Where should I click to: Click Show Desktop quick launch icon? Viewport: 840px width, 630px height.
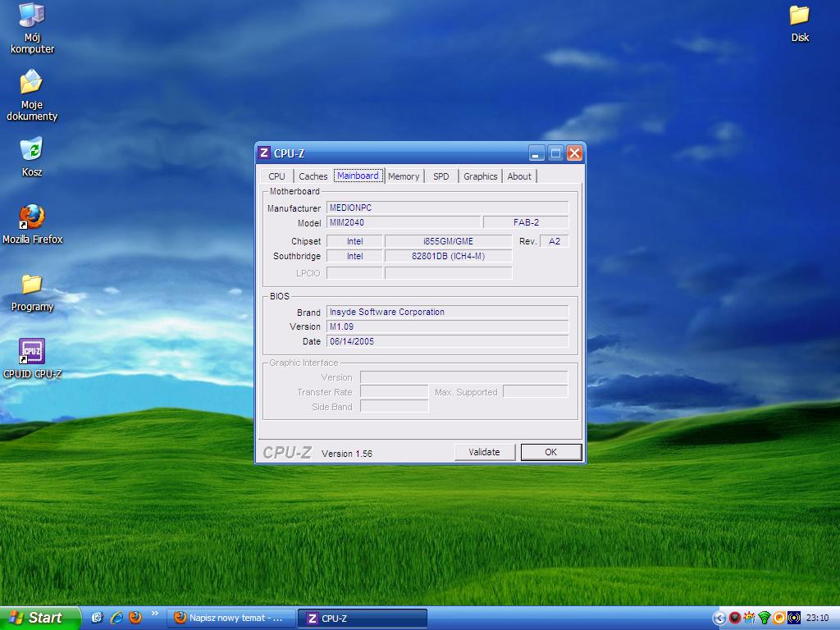97,618
